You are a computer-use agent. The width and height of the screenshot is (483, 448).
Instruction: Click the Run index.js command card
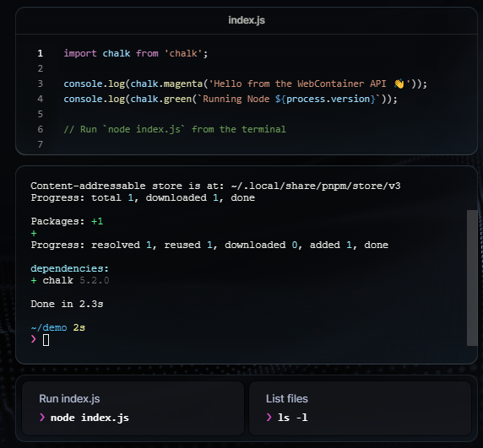[133, 408]
